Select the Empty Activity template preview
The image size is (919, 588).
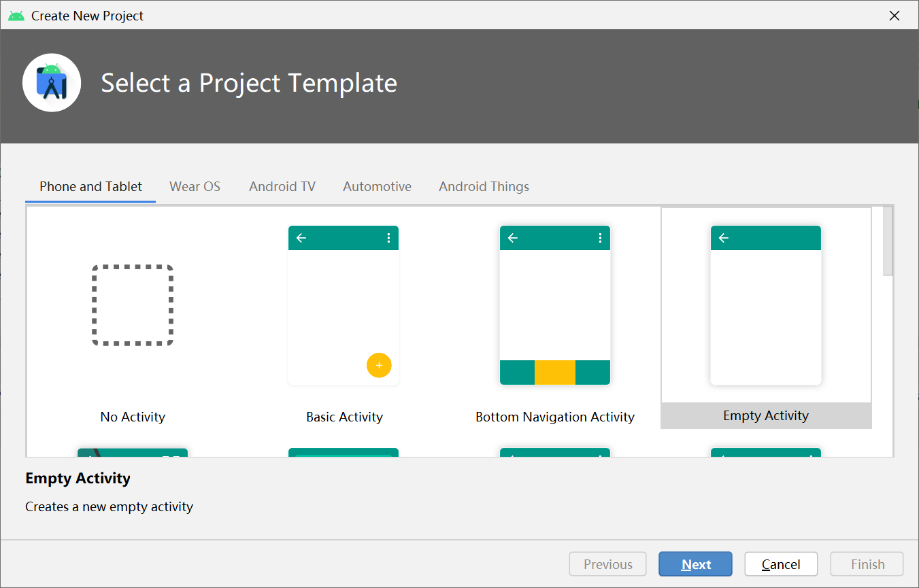pyautogui.click(x=766, y=305)
